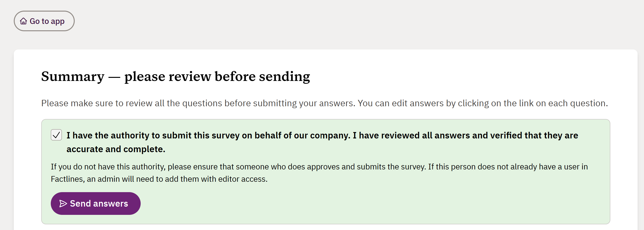Image resolution: width=644 pixels, height=230 pixels.
Task: Click the word 'Summary' in the heading
Action: coord(73,76)
